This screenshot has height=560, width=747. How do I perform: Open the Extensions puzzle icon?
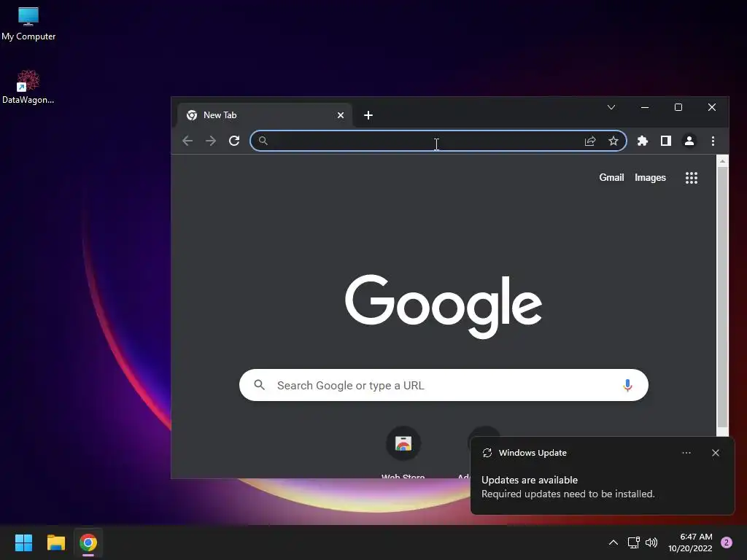(x=643, y=141)
